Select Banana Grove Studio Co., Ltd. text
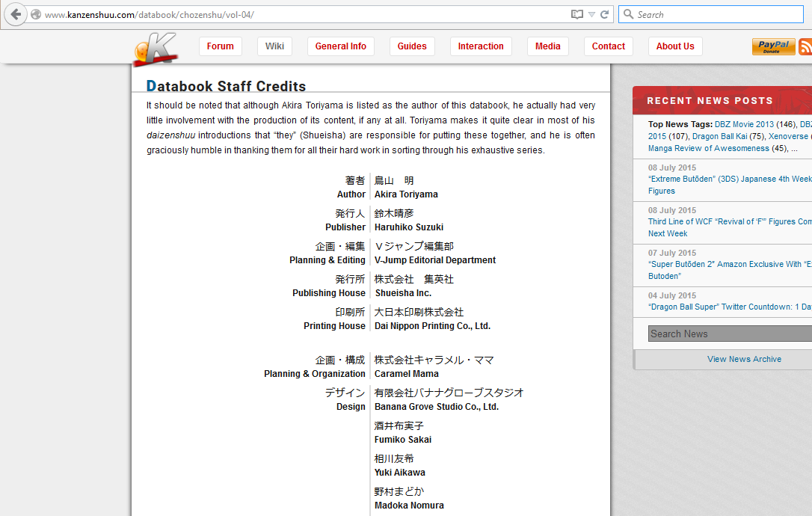 coord(437,407)
